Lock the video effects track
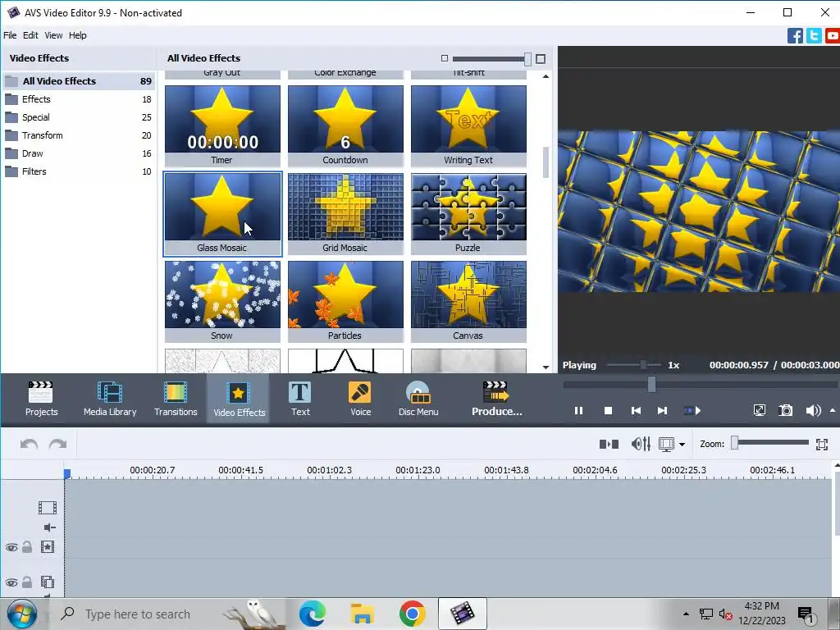The image size is (840, 630). tap(27, 546)
